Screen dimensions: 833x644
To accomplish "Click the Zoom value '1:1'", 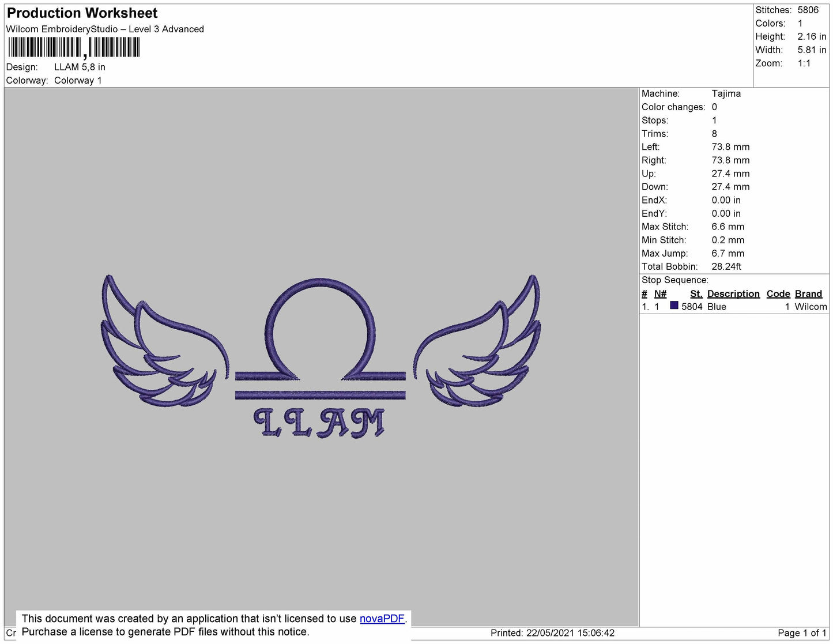I will [804, 63].
